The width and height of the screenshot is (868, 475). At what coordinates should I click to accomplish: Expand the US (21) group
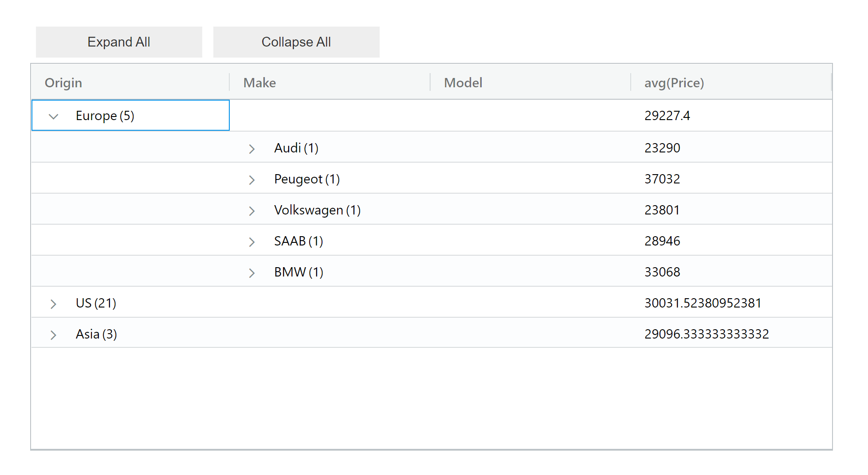(53, 304)
